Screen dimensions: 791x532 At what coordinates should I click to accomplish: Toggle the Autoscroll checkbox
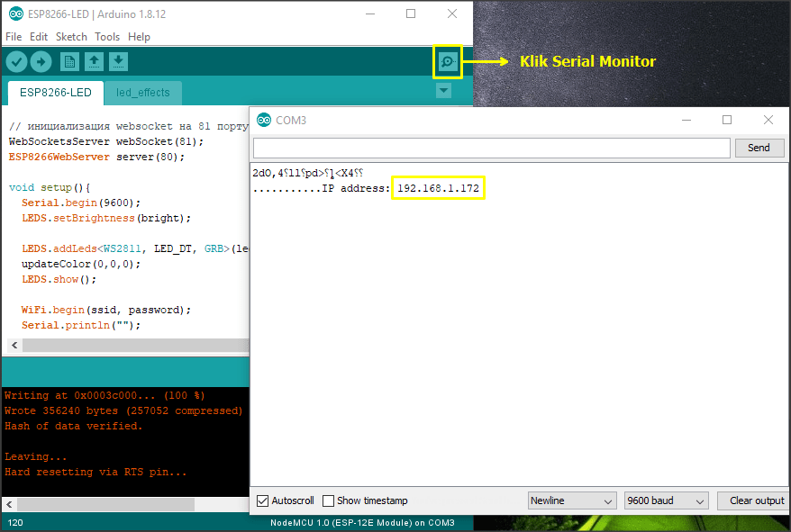click(262, 500)
